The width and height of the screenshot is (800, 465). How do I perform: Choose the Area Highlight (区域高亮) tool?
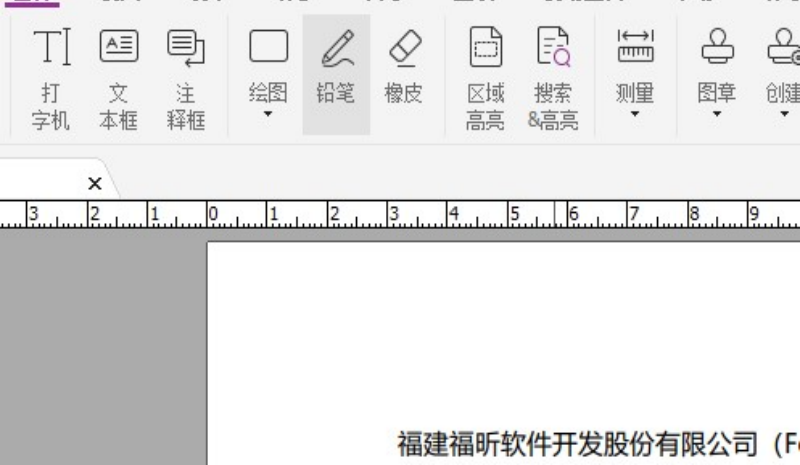coord(485,78)
